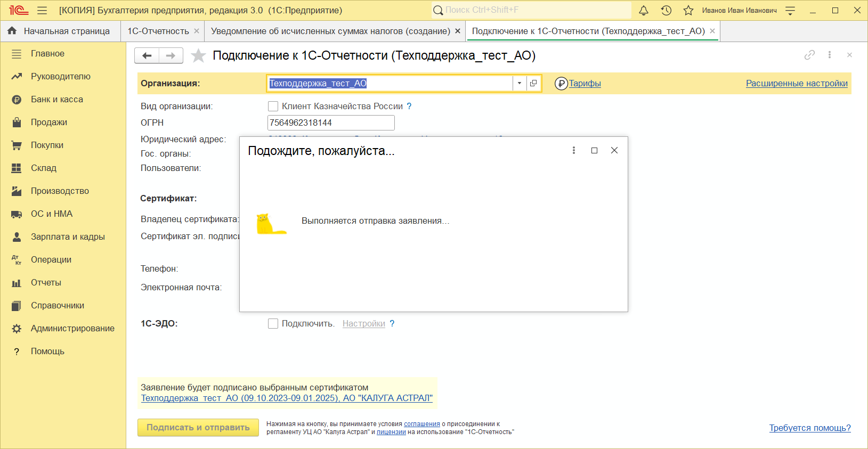Click Отчеты chart icon
This screenshot has width=868, height=449.
click(17, 283)
